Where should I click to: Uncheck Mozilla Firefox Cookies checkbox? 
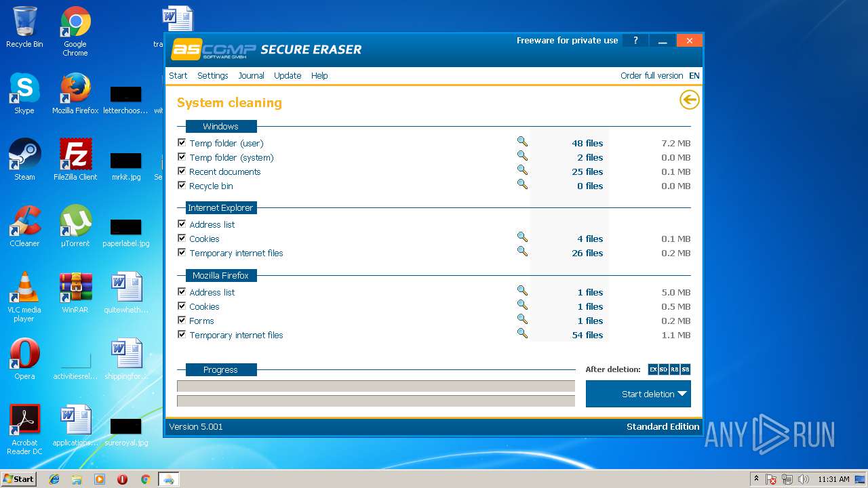click(182, 306)
